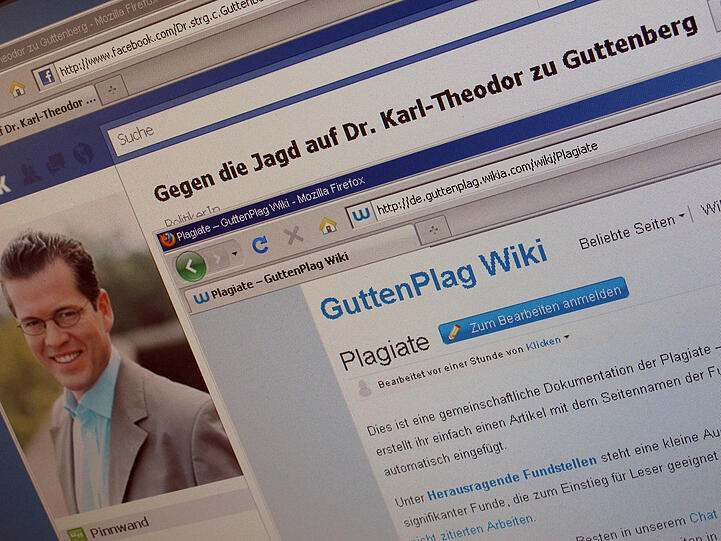Open the 'Herausragende Fundstellen' link
Viewport: 721px width, 541px height.
tap(512, 478)
